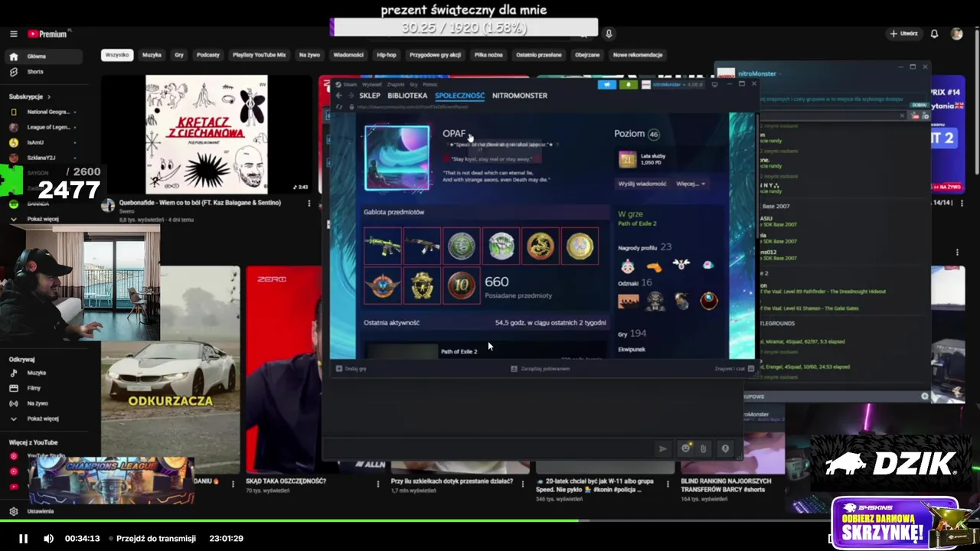The image size is (980, 551).
Task: Mute the player volume icon
Action: pos(48,539)
